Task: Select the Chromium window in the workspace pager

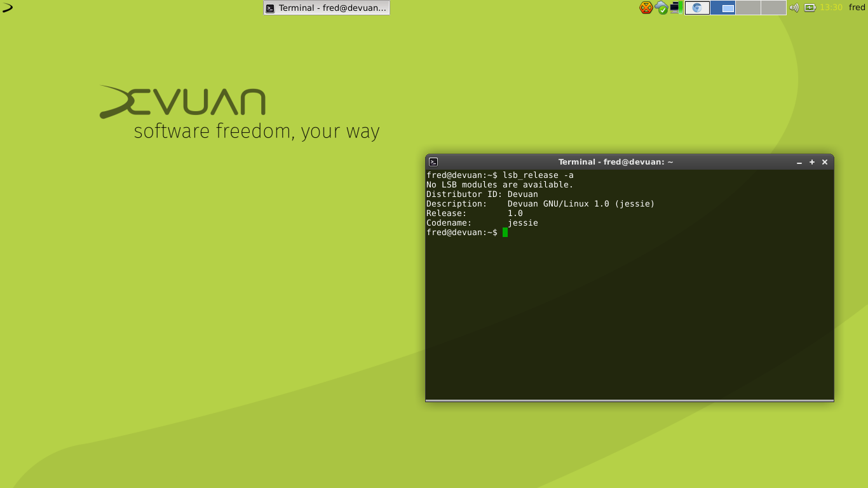Action: click(x=697, y=8)
